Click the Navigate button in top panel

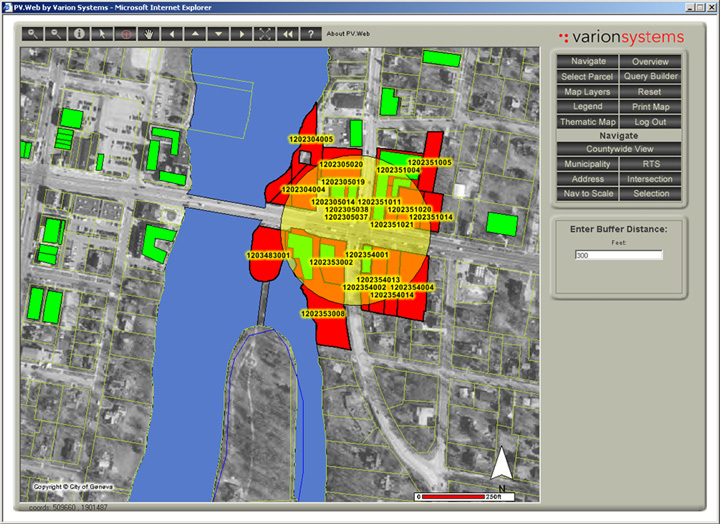point(588,62)
